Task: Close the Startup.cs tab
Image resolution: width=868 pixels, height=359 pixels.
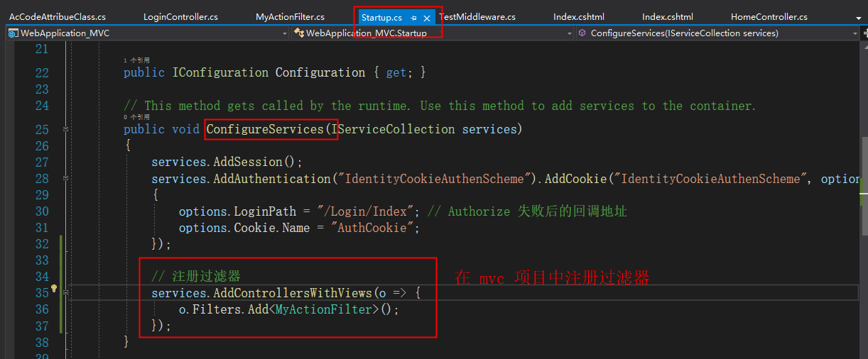Action: 426,18
